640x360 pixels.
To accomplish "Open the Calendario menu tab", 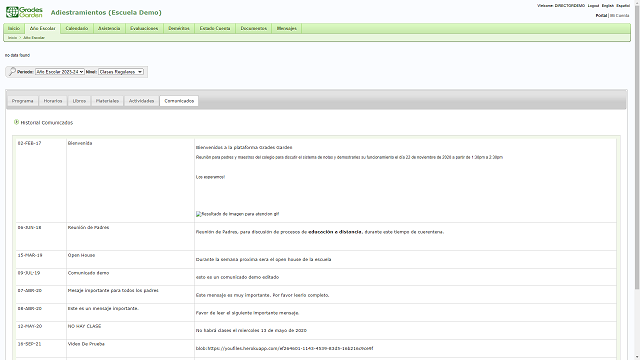I will 77,28.
